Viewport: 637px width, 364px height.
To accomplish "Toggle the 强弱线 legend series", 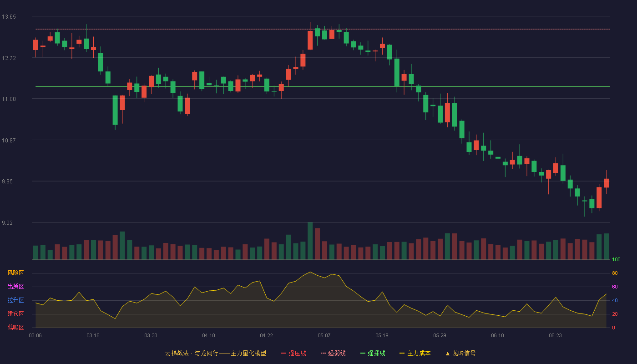I will pyautogui.click(x=333, y=353).
